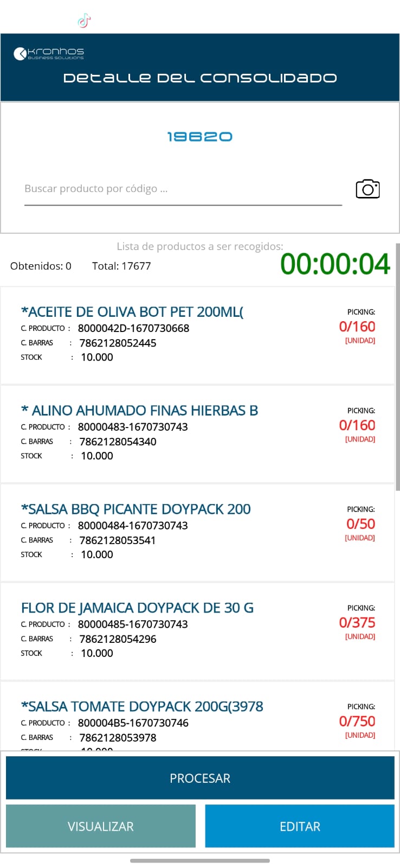Tap picking count 0/375 for Flor de Jamaica
The image size is (400, 868).
[357, 623]
